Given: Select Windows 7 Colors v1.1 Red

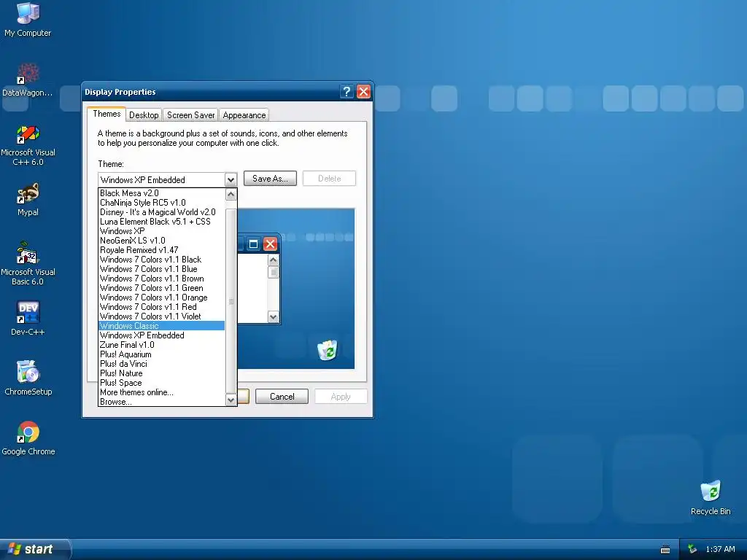Looking at the screenshot, I should click(x=161, y=307).
